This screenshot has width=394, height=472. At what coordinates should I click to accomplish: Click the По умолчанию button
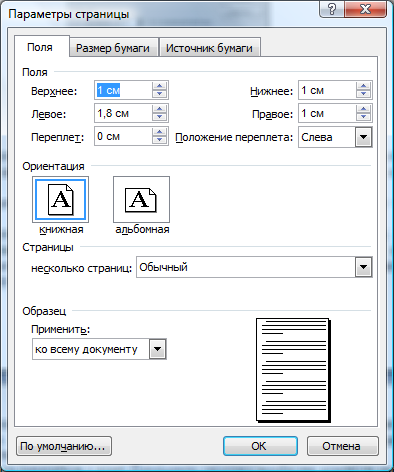coord(64,446)
